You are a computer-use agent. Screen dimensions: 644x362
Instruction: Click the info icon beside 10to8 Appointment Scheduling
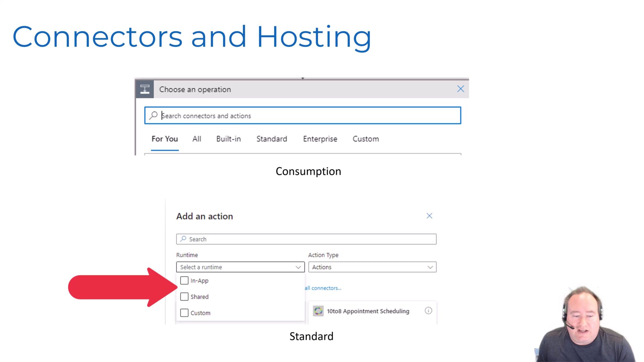tap(428, 311)
